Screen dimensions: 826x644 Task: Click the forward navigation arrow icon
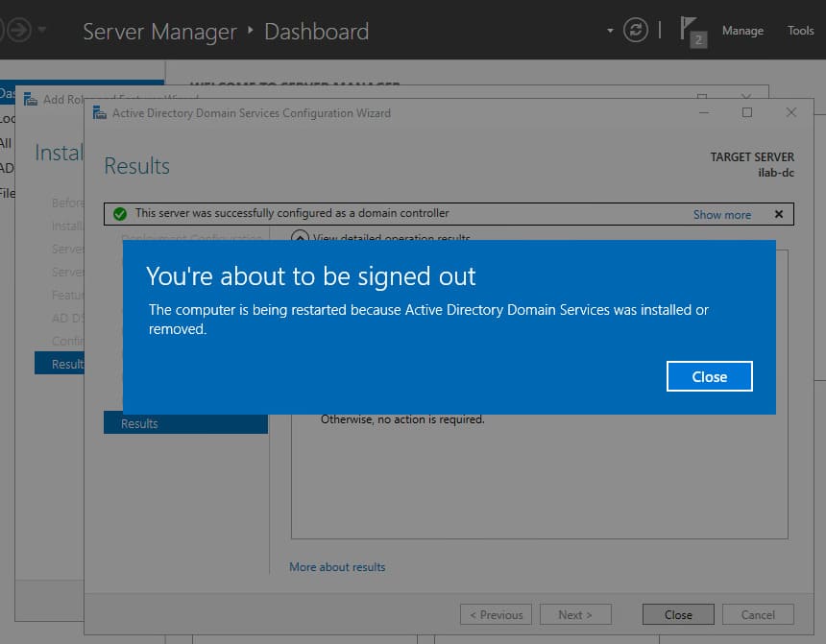pos(19,31)
